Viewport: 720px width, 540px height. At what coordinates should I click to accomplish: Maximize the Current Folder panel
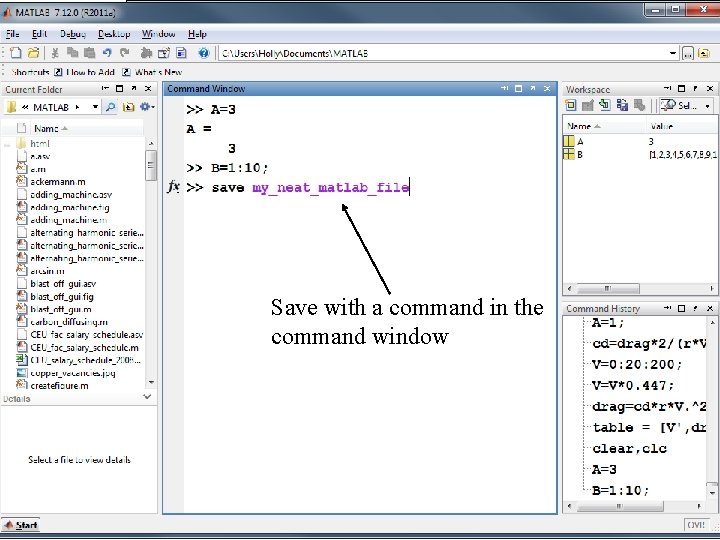pyautogui.click(x=119, y=89)
